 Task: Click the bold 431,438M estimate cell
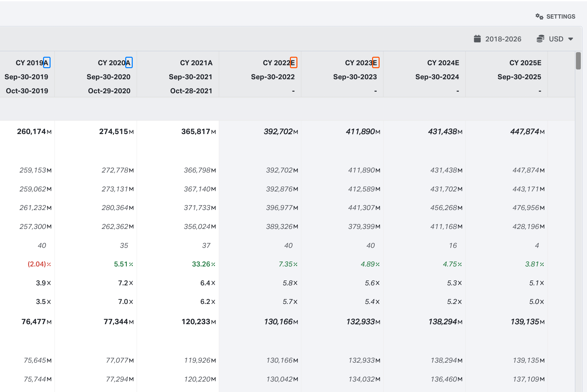445,132
